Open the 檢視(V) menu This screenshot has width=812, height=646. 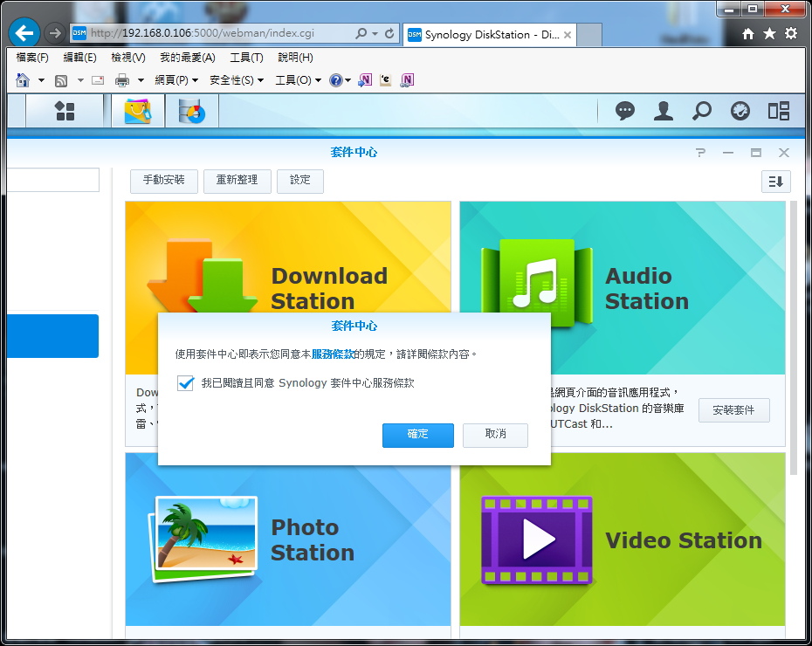tap(127, 58)
